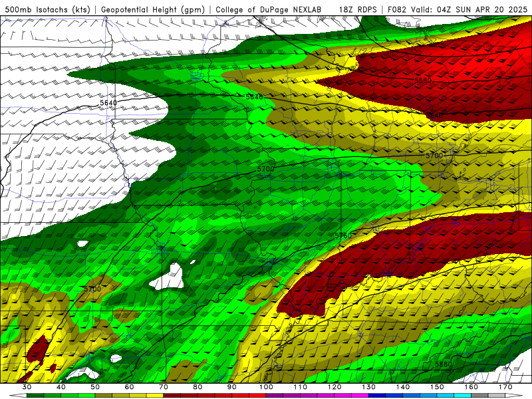532x399 pixels.
Task: Click the colorbar value 30
Action: (x=27, y=387)
